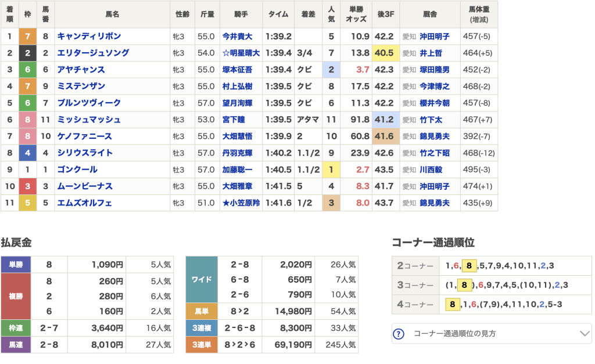Click the 468(-12) body weight value
The image size is (595, 364).
479,153
